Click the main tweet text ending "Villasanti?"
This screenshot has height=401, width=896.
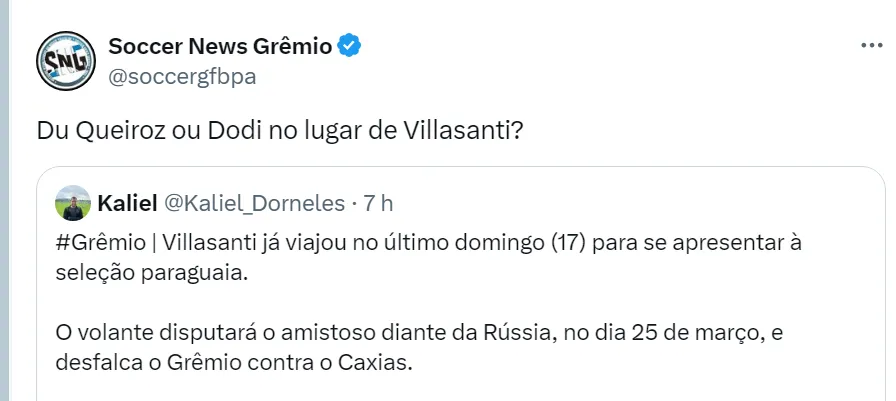click(x=281, y=131)
